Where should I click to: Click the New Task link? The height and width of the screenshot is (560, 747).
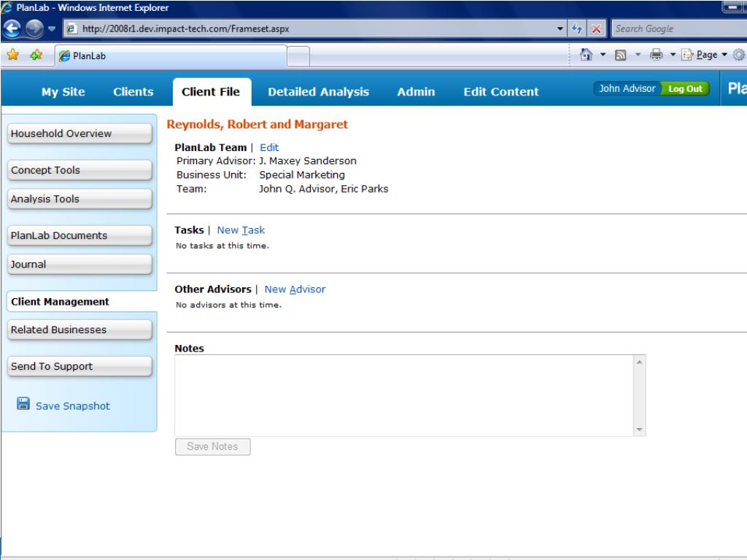coord(241,230)
